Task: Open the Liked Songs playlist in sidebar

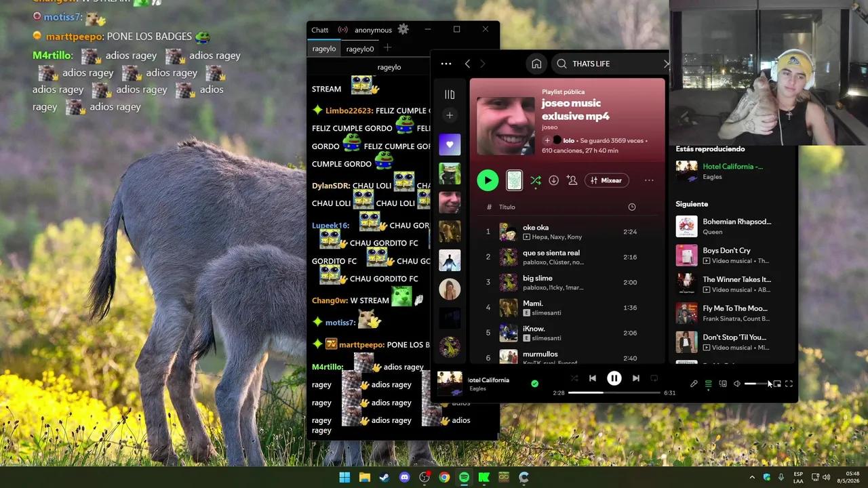Action: click(450, 144)
